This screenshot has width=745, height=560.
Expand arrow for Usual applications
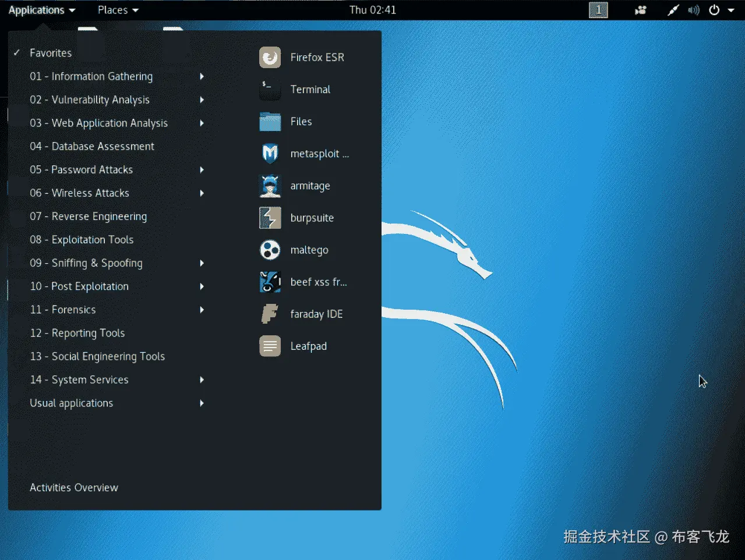[202, 403]
